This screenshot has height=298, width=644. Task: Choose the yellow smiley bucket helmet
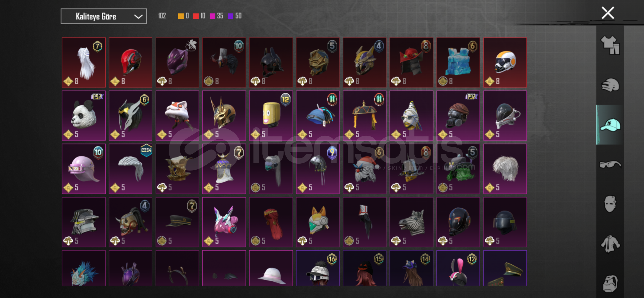pyautogui.click(x=271, y=116)
